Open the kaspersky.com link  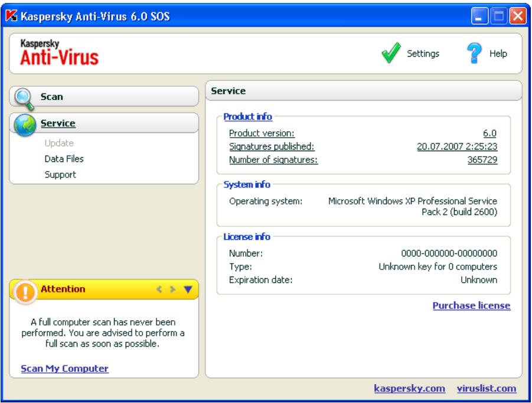pyautogui.click(x=409, y=388)
